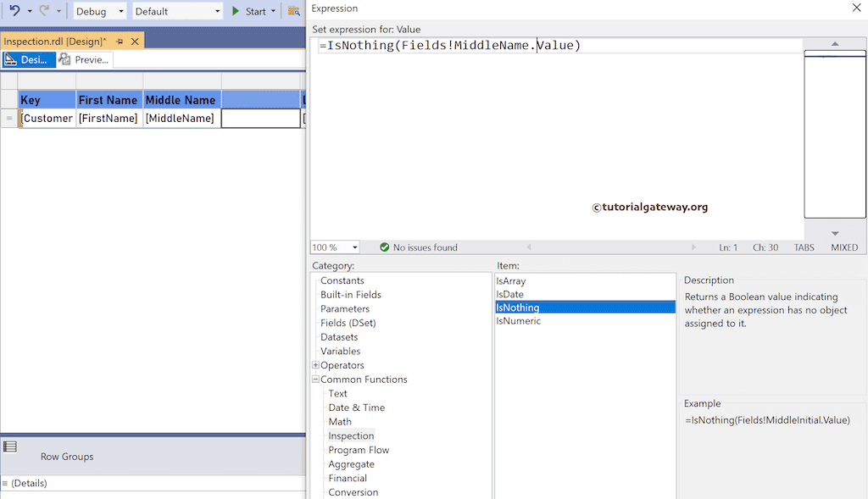The image size is (868, 499).
Task: Collapse the Common Functions category
Action: pos(314,379)
